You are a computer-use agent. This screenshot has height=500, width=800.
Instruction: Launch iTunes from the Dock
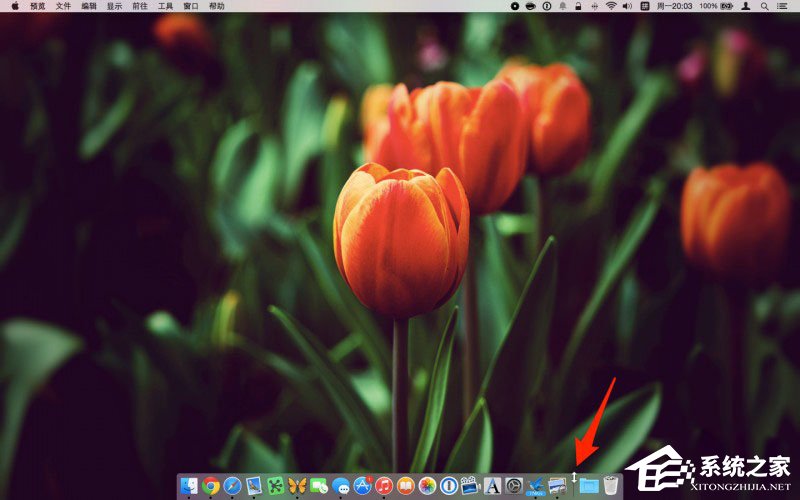(384, 486)
